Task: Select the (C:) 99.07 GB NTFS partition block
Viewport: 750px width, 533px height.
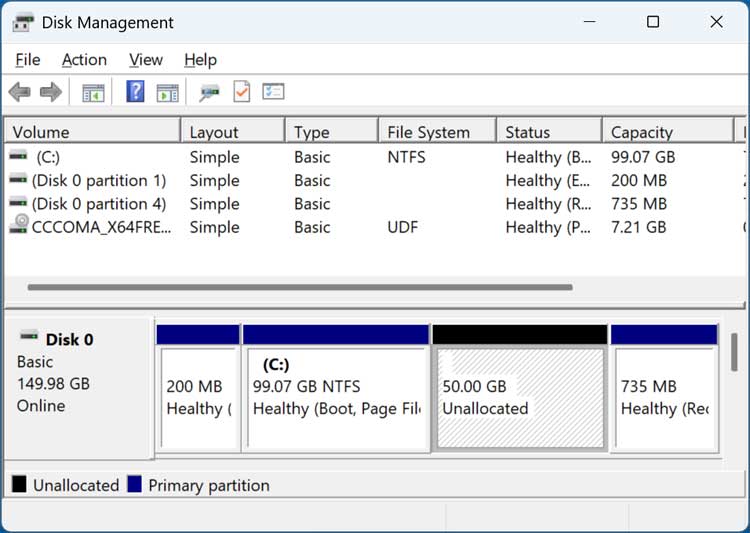Action: 336,388
